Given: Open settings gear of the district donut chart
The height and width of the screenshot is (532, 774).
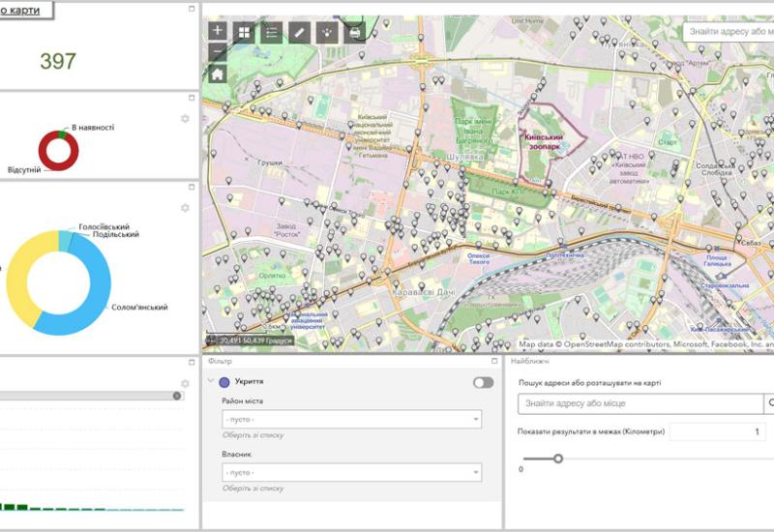Looking at the screenshot, I should (185, 208).
